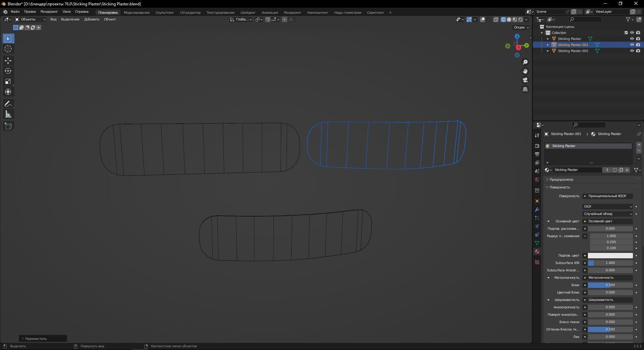Toggle X-ray display mode
Viewport: 644px width, 350px height.
pyautogui.click(x=496, y=19)
